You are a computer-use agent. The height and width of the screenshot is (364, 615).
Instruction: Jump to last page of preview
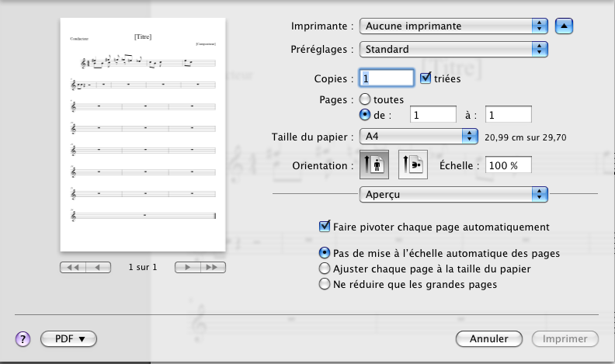click(x=213, y=267)
